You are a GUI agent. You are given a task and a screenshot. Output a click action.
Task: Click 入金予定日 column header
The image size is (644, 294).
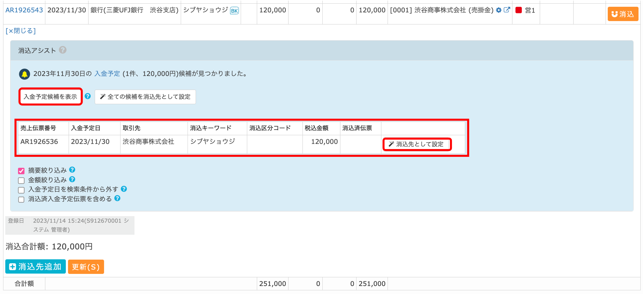94,128
